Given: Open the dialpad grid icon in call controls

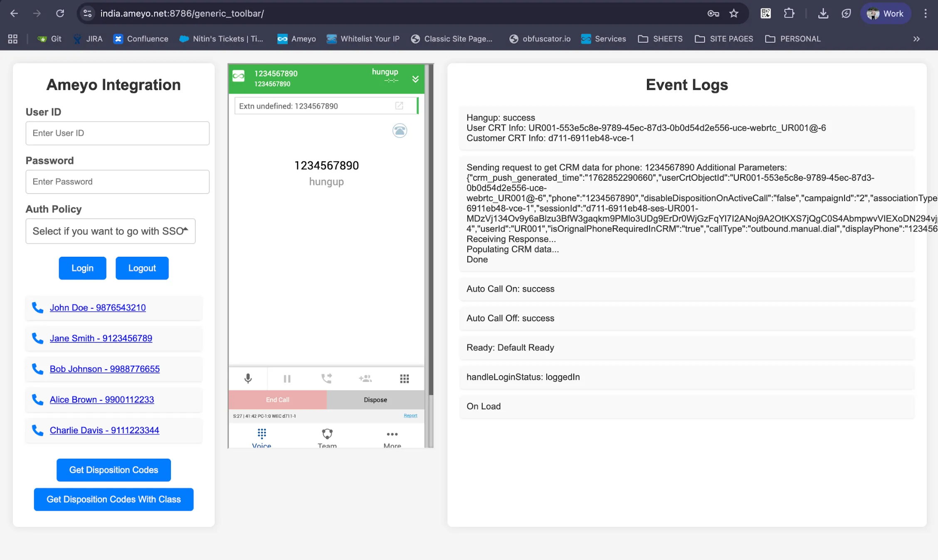Looking at the screenshot, I should click(x=404, y=378).
